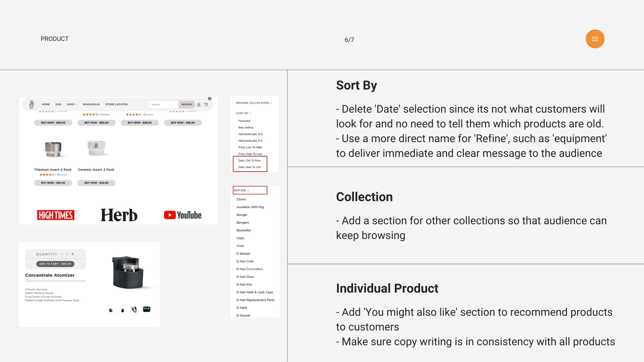Select the last product thumbnail image
The width and height of the screenshot is (644, 362).
(x=147, y=309)
